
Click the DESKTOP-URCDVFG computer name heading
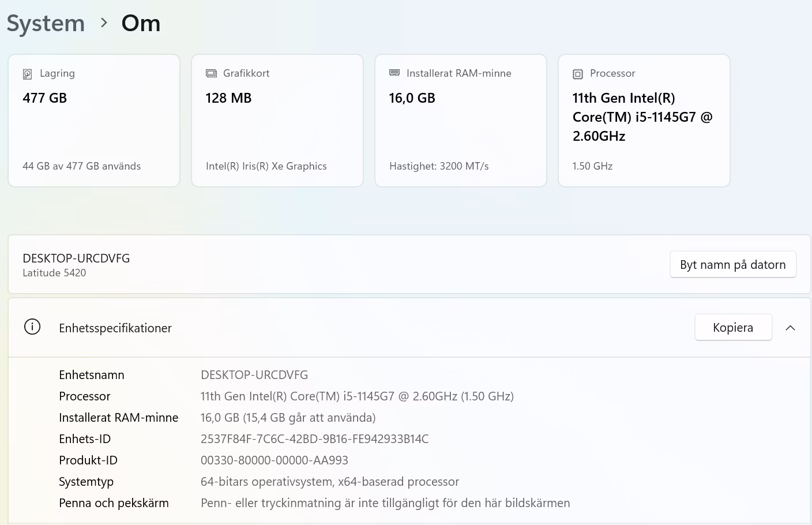76,258
